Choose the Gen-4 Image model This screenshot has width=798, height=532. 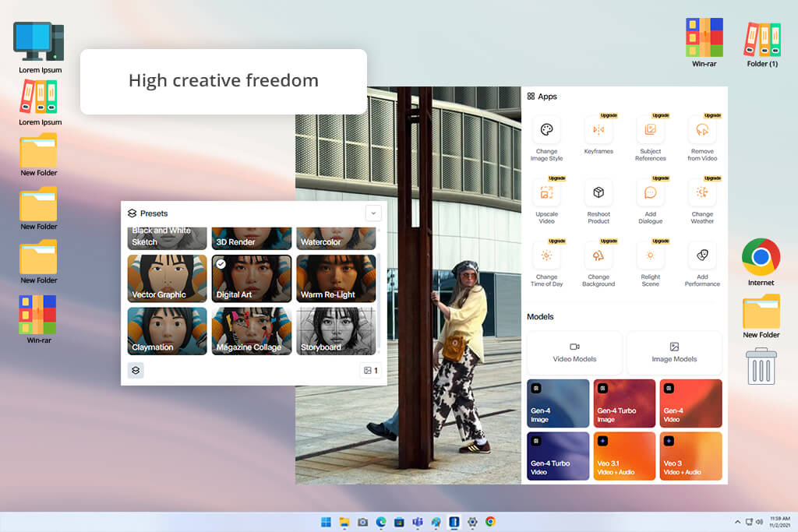point(558,403)
